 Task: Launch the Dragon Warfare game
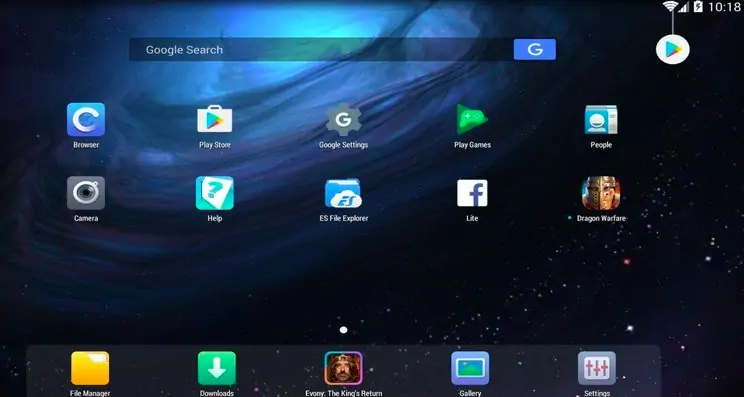pos(601,193)
